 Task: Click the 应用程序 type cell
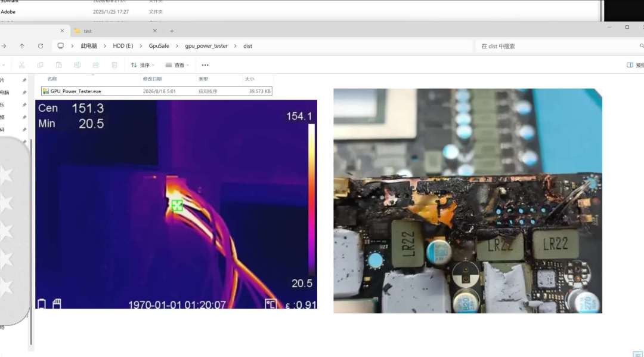click(208, 91)
